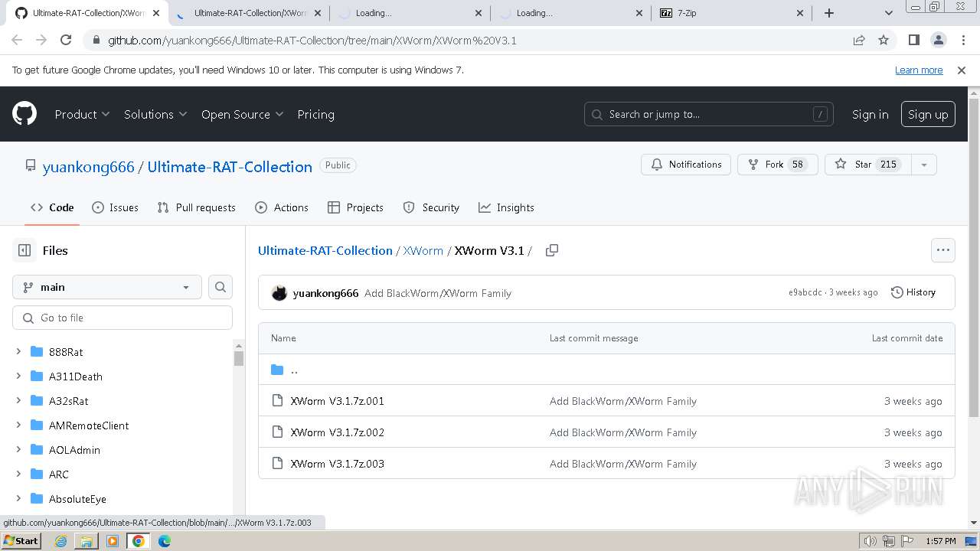This screenshot has height=551, width=980.
Task: Click the file icon of XWorm V3.1.7z.002
Action: 277,432
